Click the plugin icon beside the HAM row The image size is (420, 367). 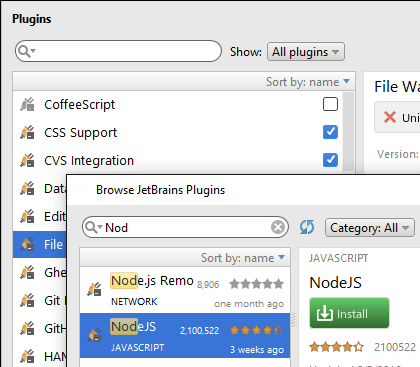point(27,356)
